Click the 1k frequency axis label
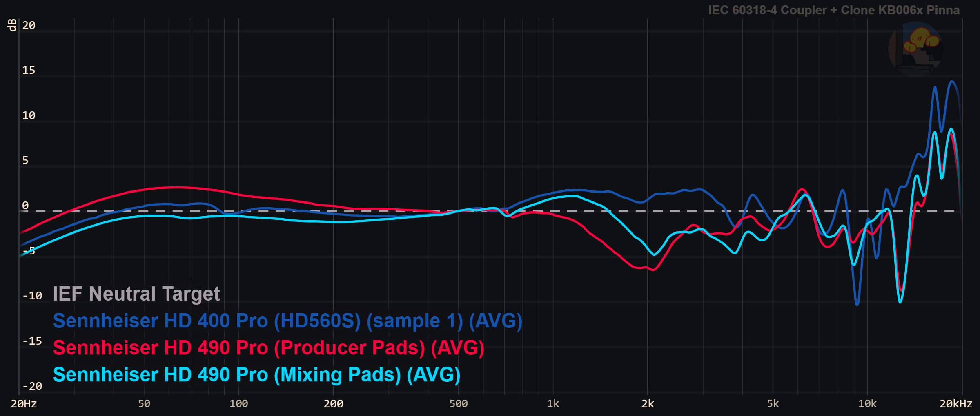The width and height of the screenshot is (980, 416). [553, 404]
